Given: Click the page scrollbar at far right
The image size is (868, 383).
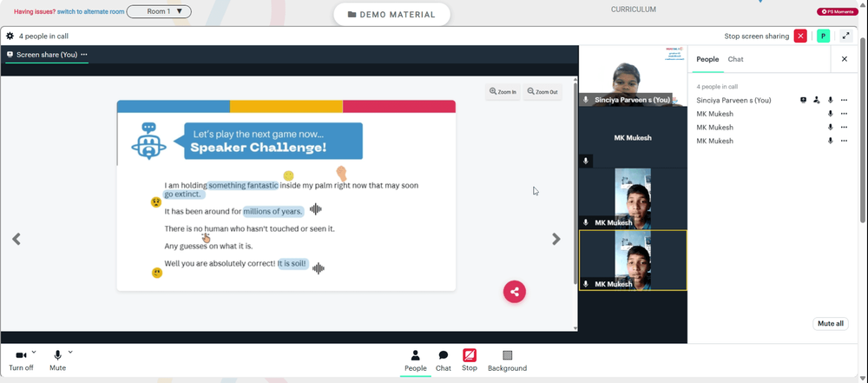Looking at the screenshot, I should (865, 128).
